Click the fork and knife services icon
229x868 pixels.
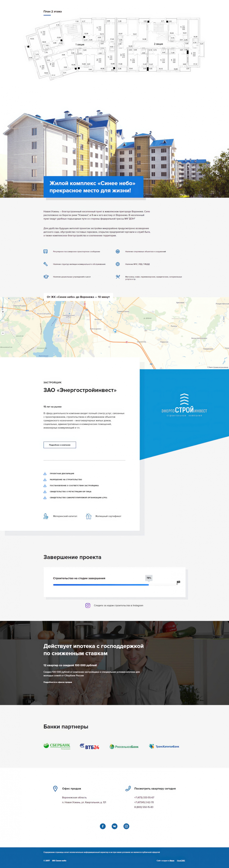[118, 277]
